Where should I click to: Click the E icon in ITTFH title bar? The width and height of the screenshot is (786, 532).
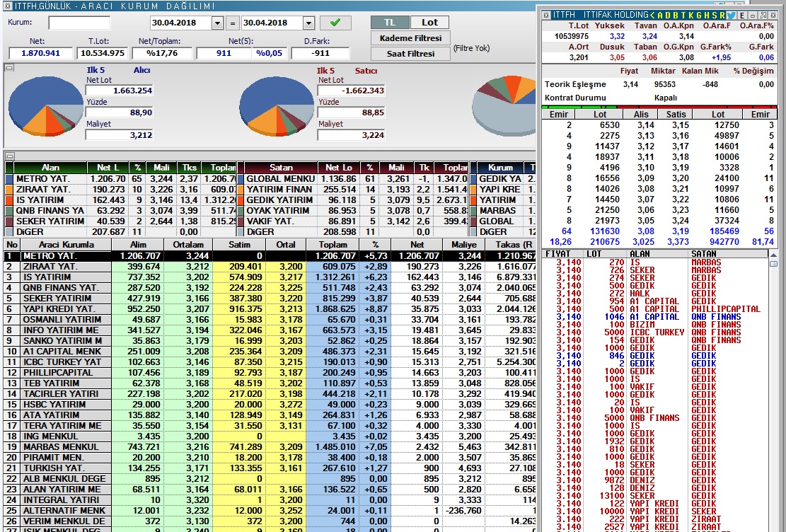click(742, 16)
